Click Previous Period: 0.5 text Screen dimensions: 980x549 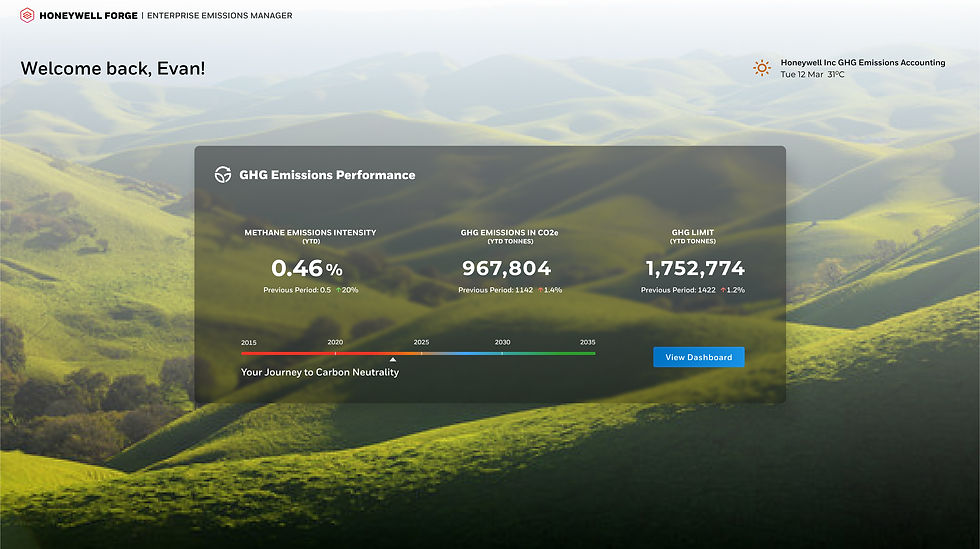click(x=297, y=290)
